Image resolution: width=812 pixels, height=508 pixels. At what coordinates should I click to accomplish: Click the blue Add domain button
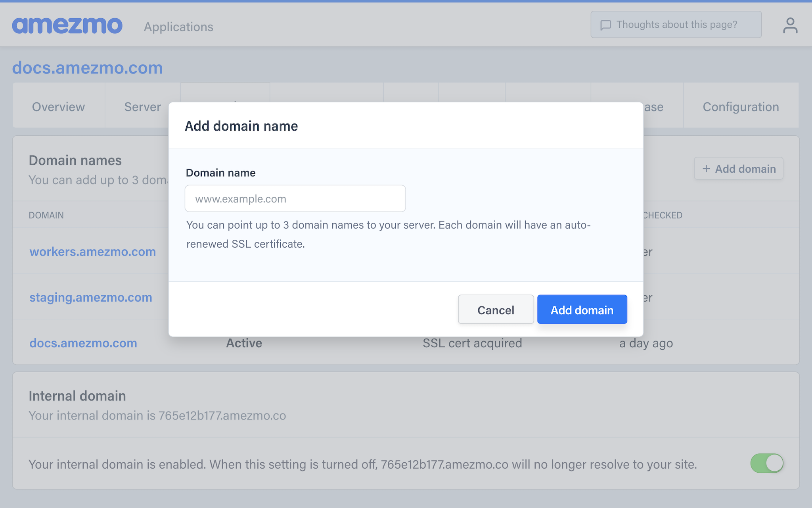point(582,310)
